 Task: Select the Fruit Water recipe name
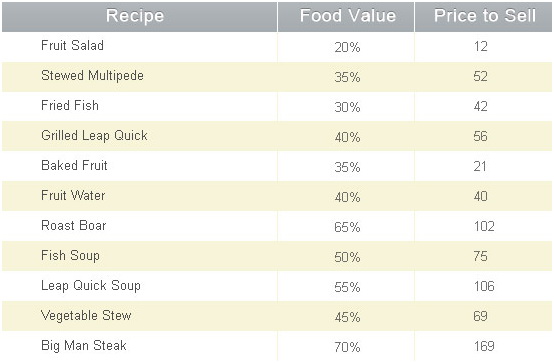73,195
